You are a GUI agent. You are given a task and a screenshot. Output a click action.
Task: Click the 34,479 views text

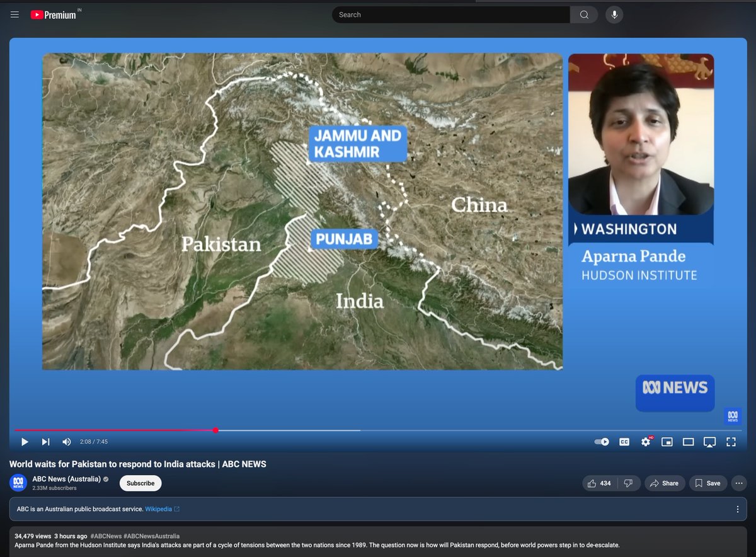(33, 536)
